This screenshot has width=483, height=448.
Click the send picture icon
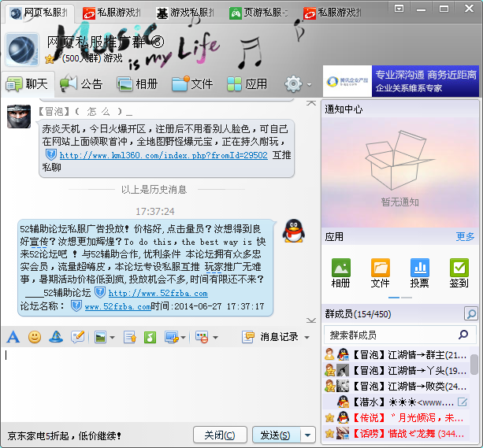tap(100, 337)
